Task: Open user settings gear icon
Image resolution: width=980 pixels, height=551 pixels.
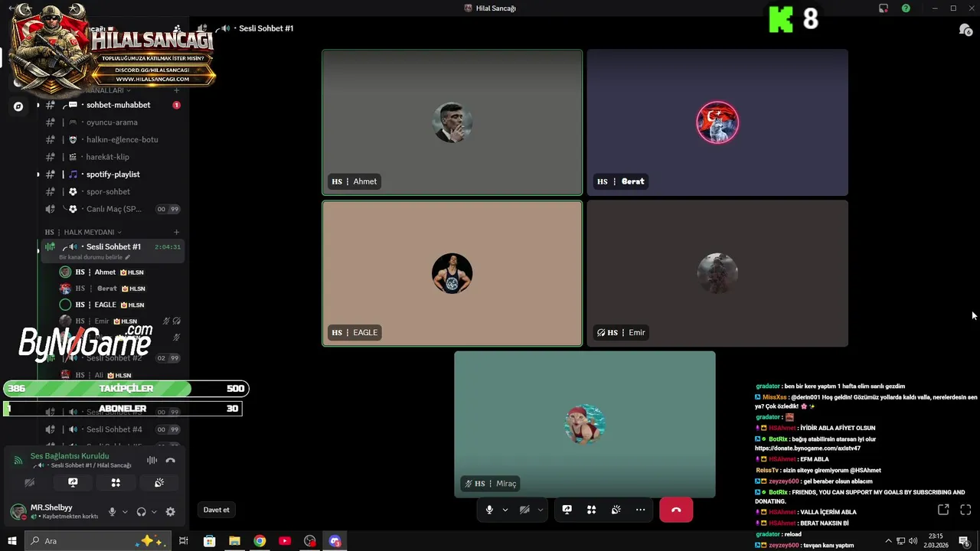Action: (170, 512)
